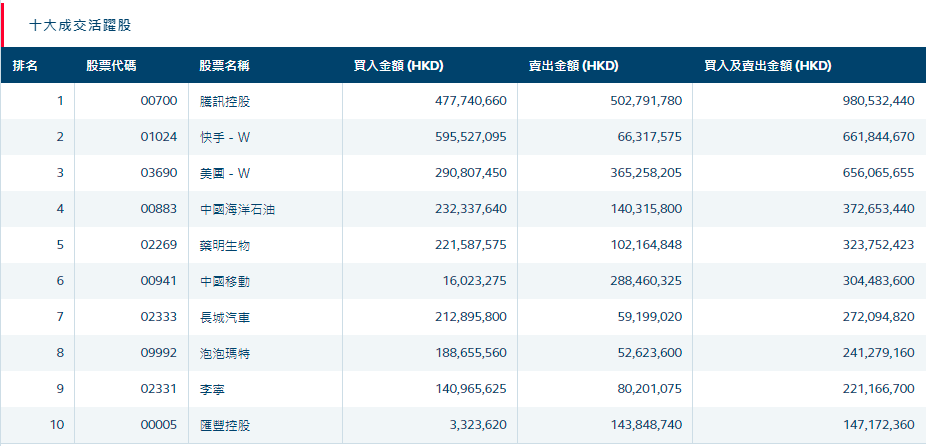Click sell amount 365,258,205
The height and width of the screenshot is (446, 926).
point(646,173)
